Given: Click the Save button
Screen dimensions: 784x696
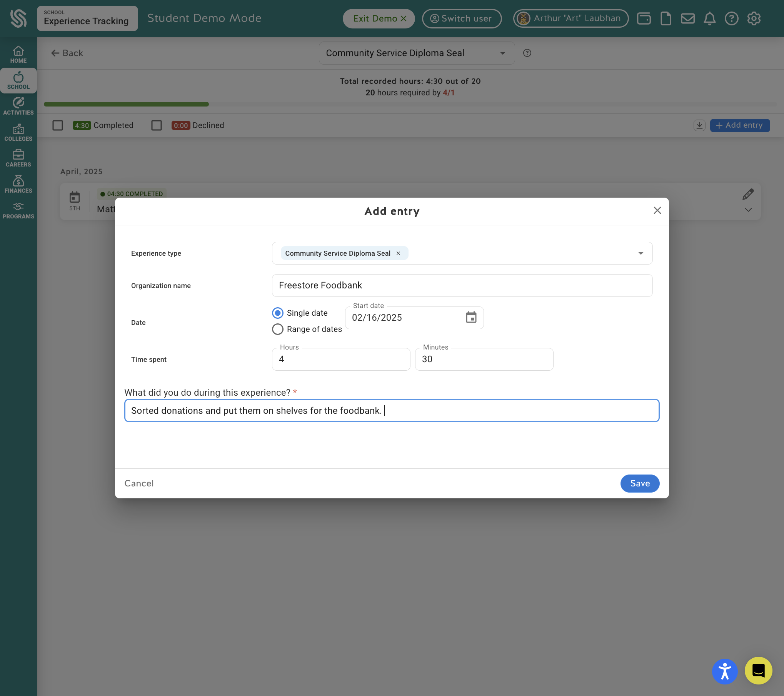Looking at the screenshot, I should [x=640, y=483].
